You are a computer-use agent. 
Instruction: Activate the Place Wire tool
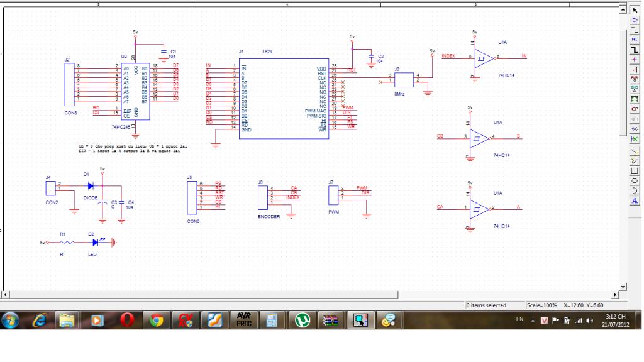click(635, 30)
